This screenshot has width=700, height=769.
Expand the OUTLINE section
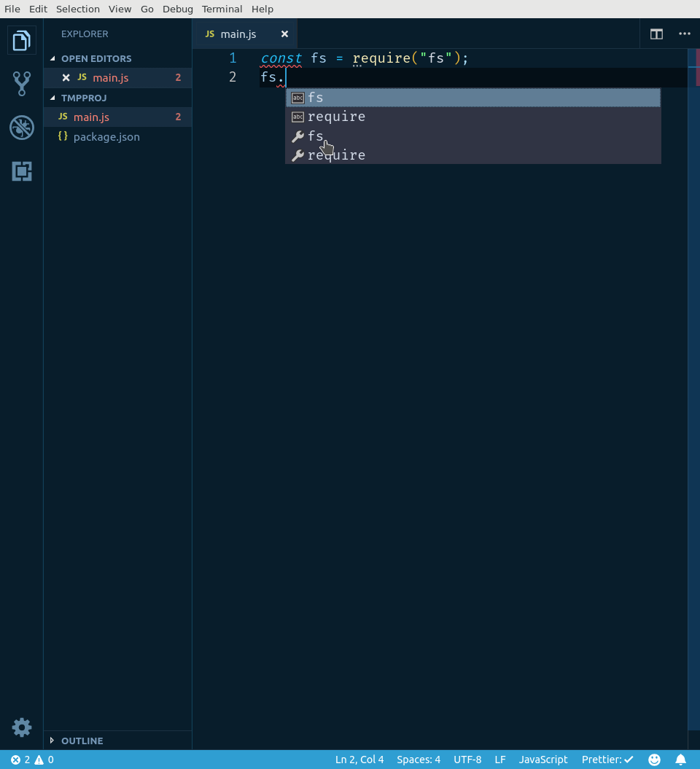tap(80, 741)
